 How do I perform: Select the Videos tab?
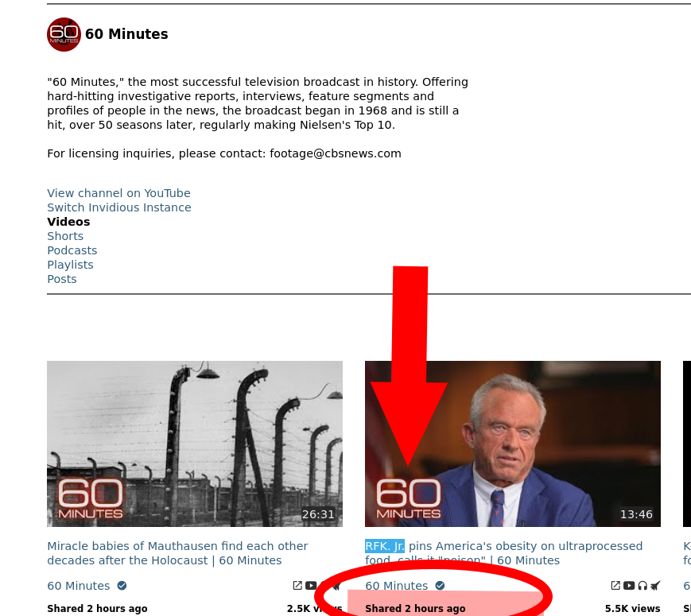coord(68,222)
